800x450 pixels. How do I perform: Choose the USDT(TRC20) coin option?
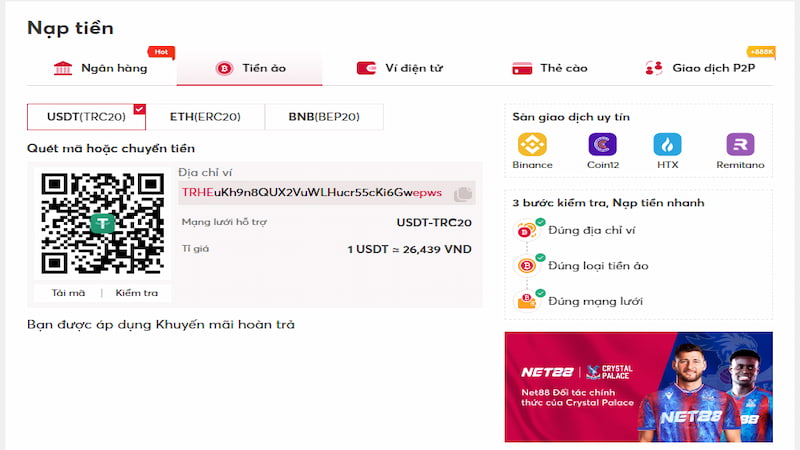point(86,117)
